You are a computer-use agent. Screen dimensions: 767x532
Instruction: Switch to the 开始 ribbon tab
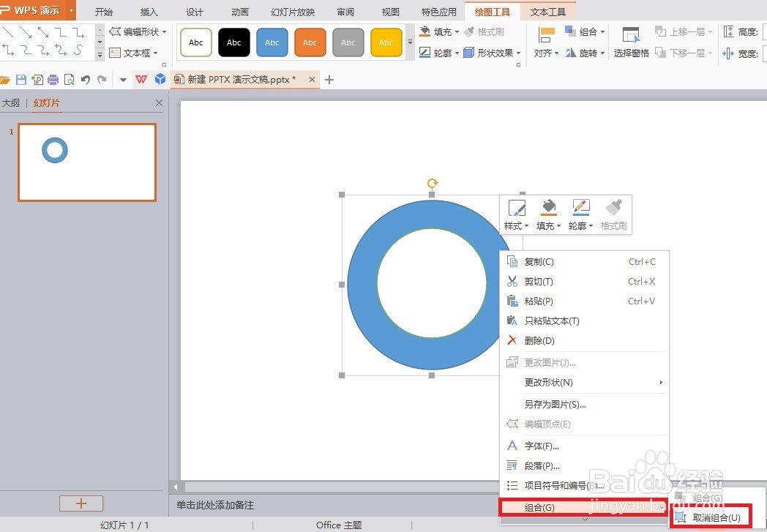104,12
